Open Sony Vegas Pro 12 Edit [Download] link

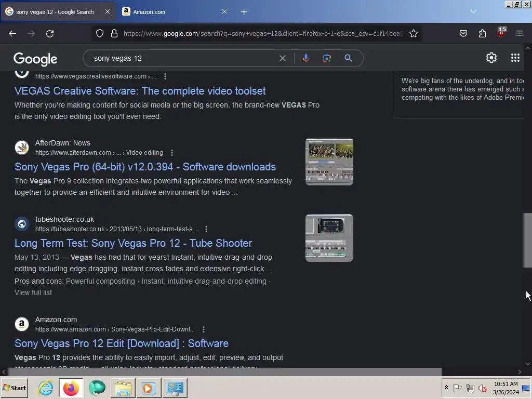point(122,343)
